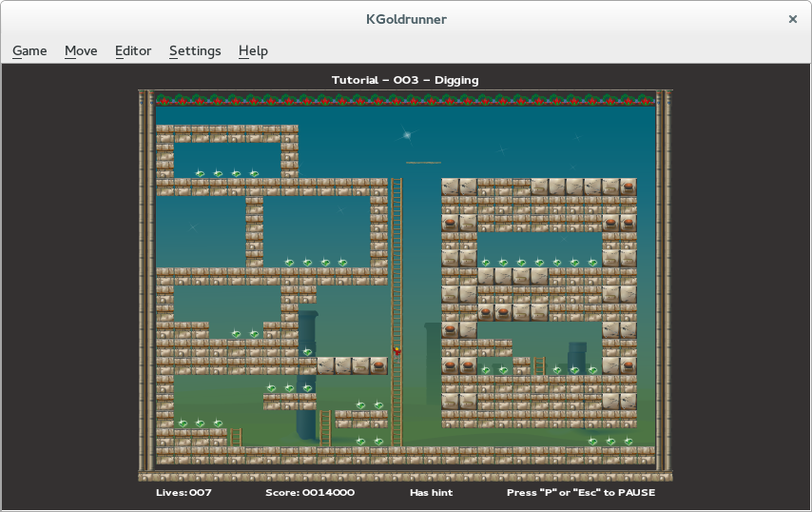Screen dimensions: 812x512
Task: Click the leftmost gold on the bottom-right floor
Action: (x=593, y=442)
